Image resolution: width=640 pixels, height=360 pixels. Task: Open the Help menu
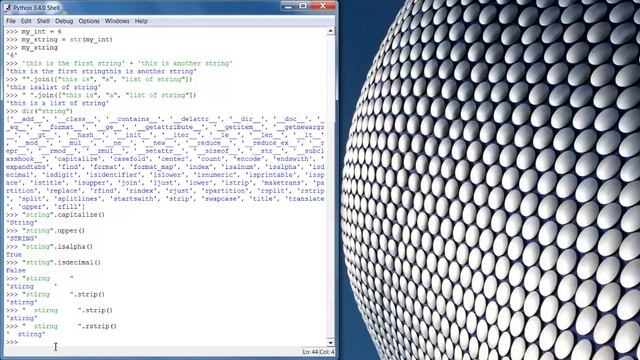pyautogui.click(x=141, y=21)
